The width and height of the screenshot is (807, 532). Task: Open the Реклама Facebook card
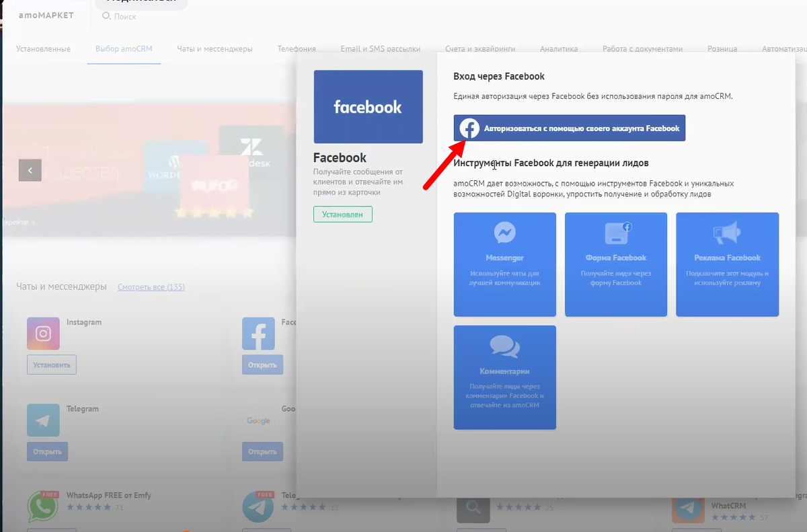727,264
